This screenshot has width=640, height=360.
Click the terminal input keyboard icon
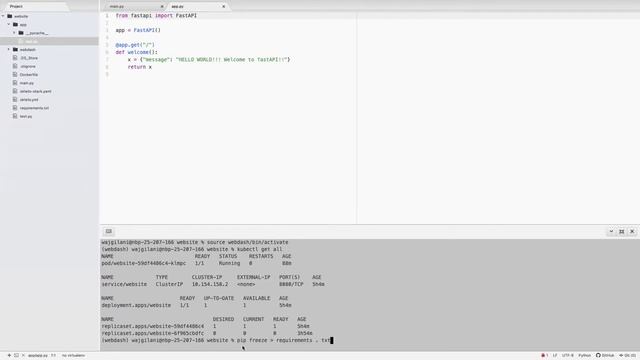pos(109,231)
